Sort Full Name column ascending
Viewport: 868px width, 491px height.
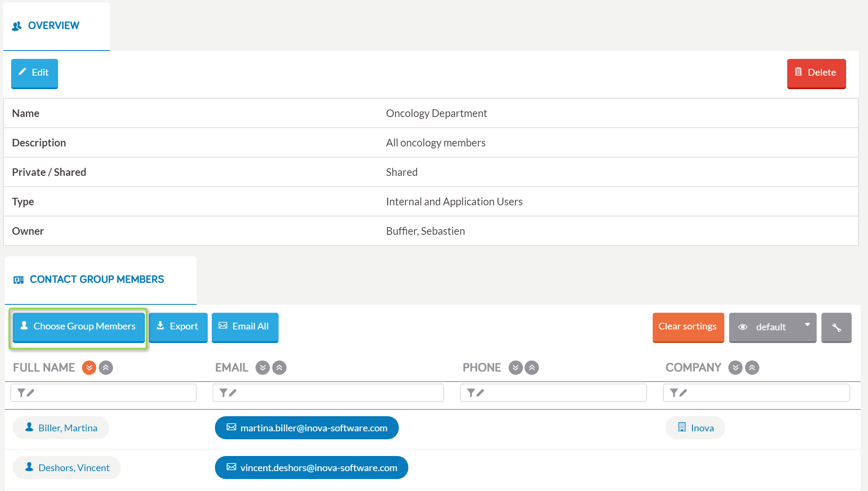pos(106,368)
